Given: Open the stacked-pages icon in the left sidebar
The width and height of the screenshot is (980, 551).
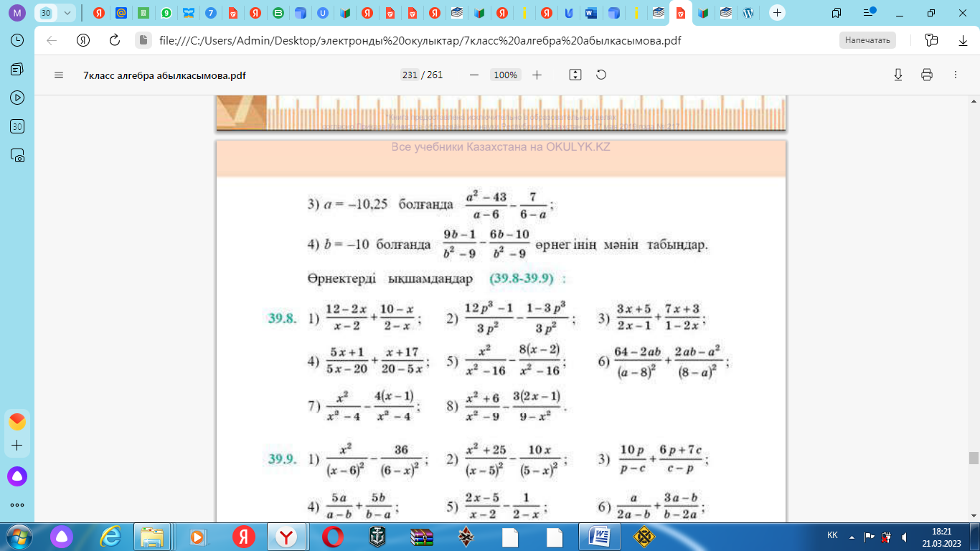Looking at the screenshot, I should [18, 69].
